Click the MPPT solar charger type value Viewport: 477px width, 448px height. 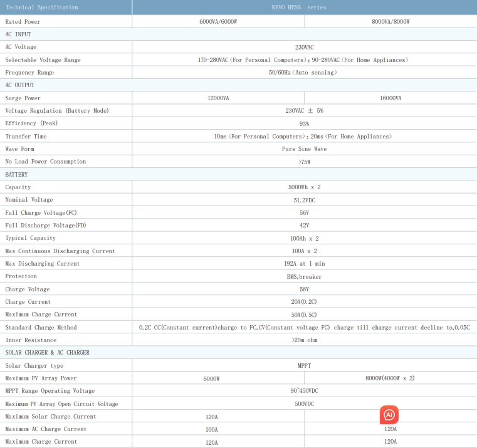click(304, 366)
